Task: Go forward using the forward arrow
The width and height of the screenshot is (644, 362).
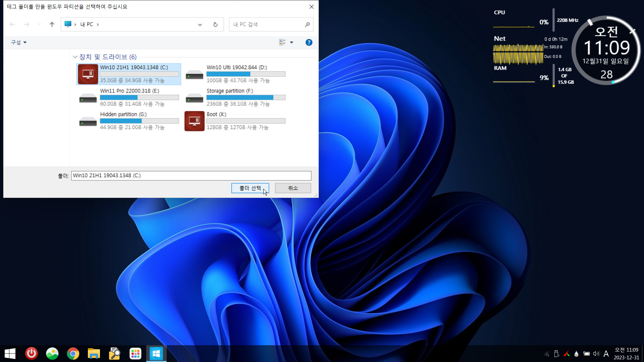Action: (27, 24)
